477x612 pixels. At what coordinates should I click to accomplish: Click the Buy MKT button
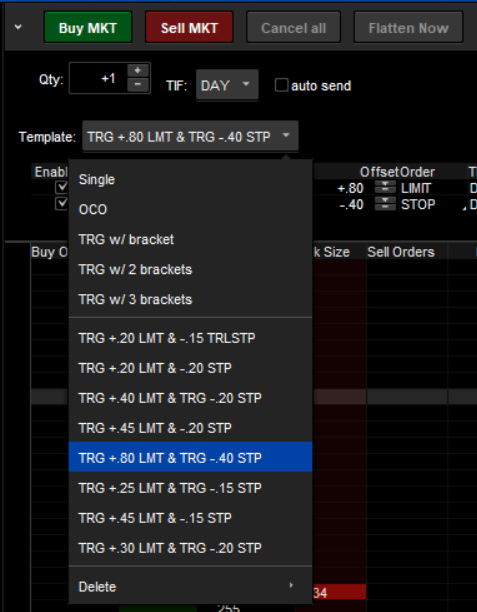88,27
